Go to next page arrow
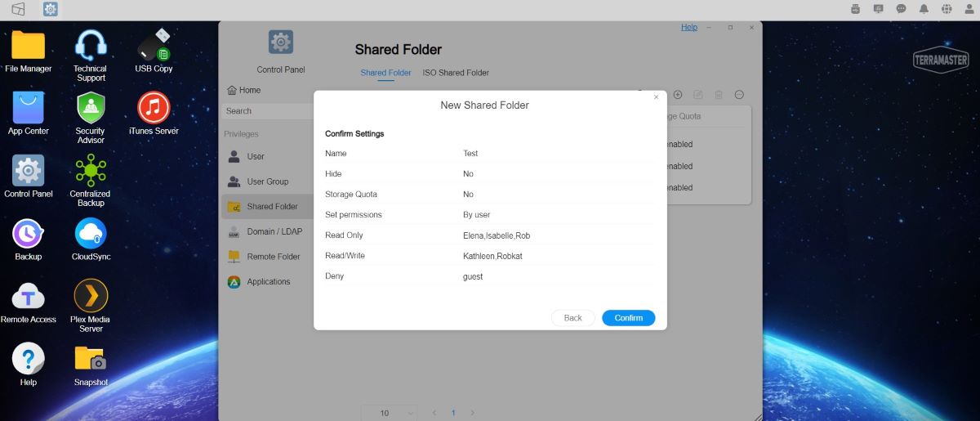The height and width of the screenshot is (421, 980). [472, 413]
